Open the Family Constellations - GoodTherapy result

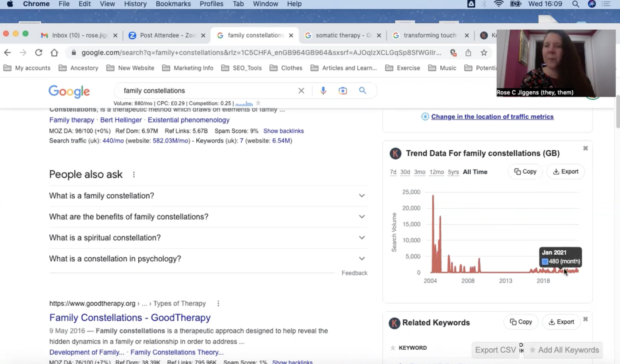point(130,318)
